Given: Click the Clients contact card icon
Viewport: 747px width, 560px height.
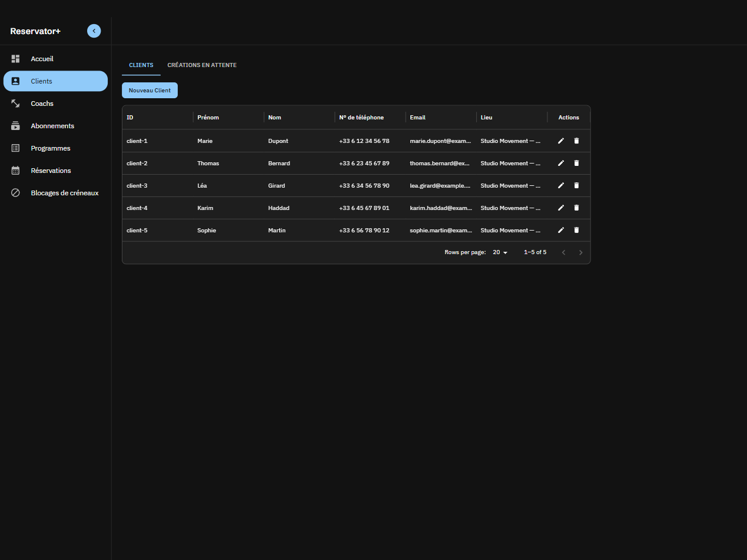Looking at the screenshot, I should [16, 81].
